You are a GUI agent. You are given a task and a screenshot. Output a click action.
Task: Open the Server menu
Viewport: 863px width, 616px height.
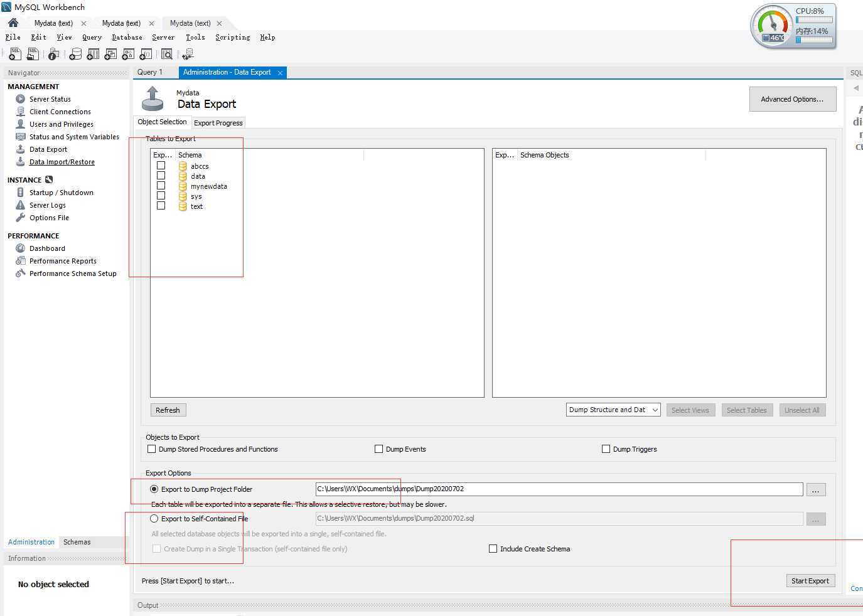[x=163, y=37]
